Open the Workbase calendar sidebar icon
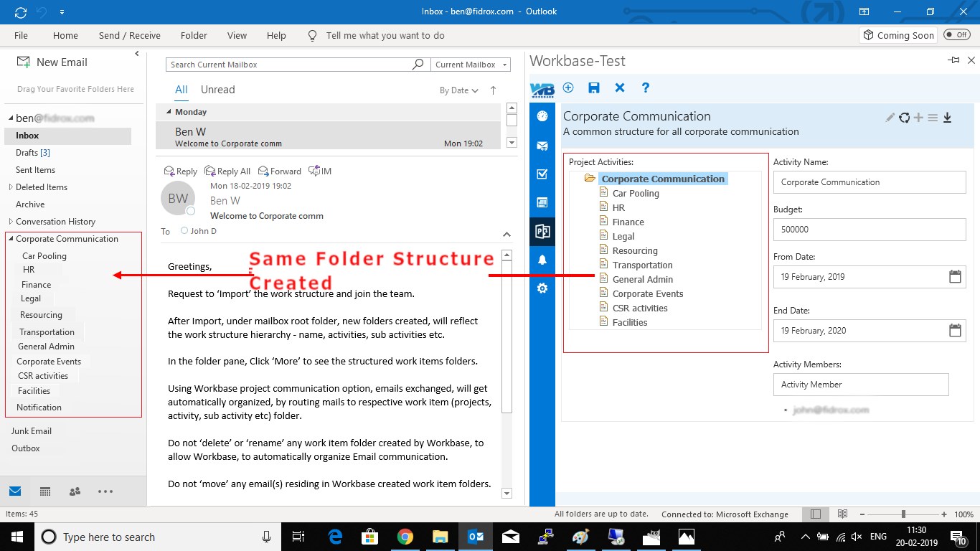The image size is (980, 551). click(542, 202)
